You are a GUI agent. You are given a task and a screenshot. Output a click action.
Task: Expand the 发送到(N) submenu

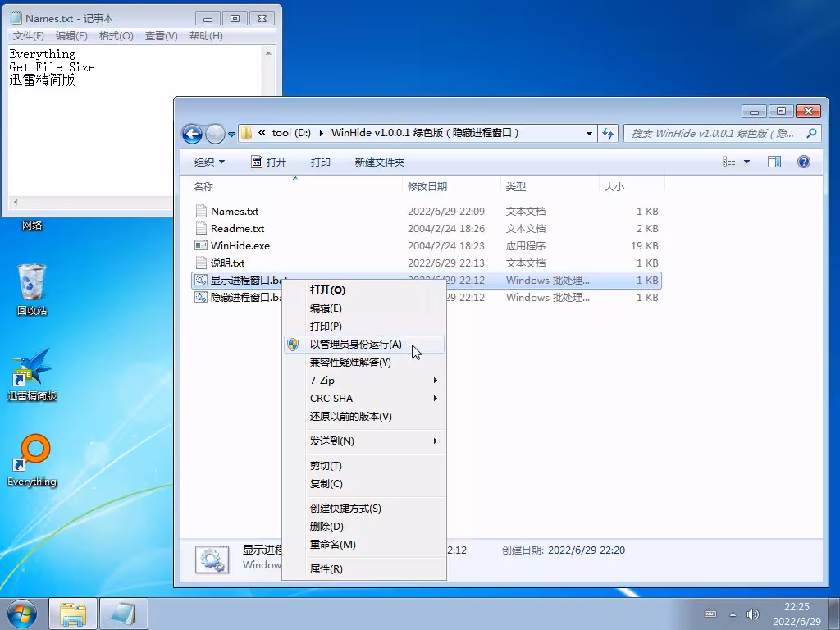[x=364, y=441]
